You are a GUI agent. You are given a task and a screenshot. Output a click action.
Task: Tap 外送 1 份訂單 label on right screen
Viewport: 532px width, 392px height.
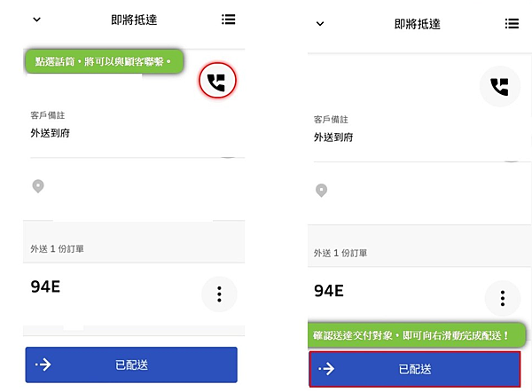point(340,253)
